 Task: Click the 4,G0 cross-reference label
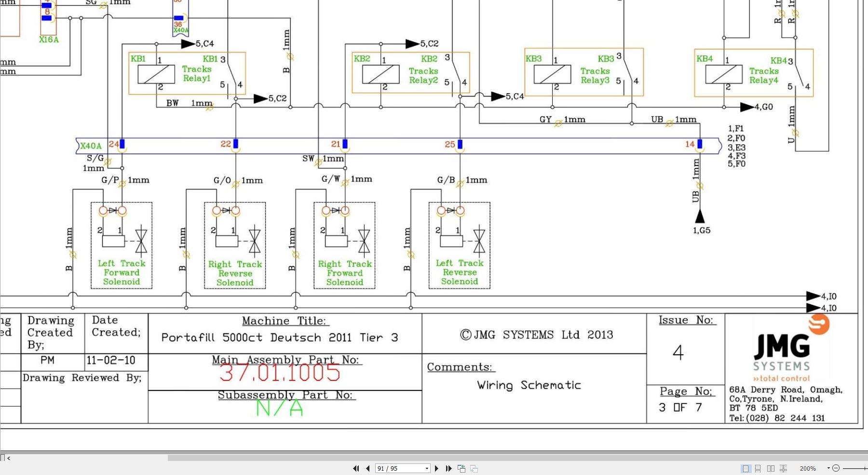pos(763,107)
